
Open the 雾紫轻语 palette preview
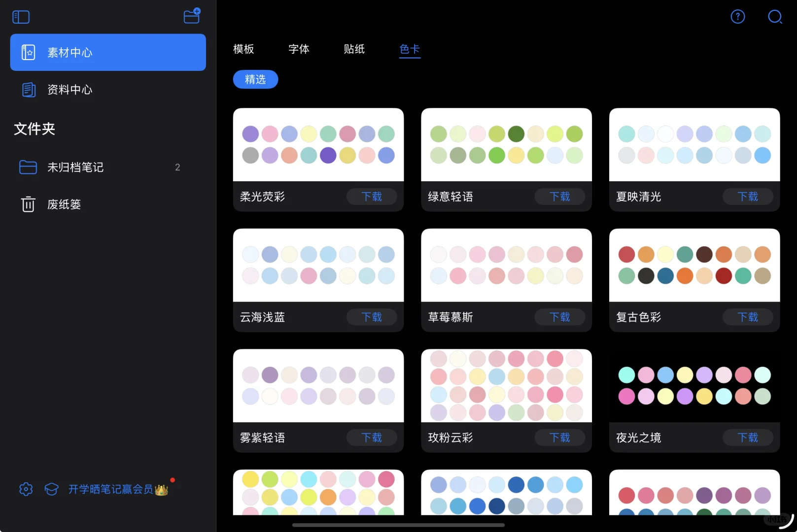[318, 386]
